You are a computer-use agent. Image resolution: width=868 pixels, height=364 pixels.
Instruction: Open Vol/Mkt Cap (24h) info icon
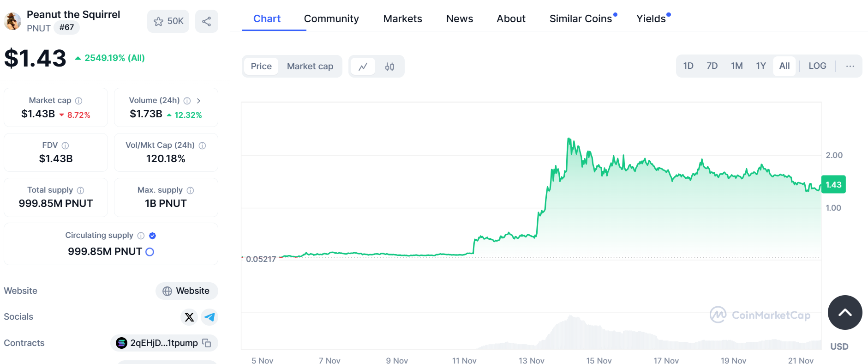202,146
